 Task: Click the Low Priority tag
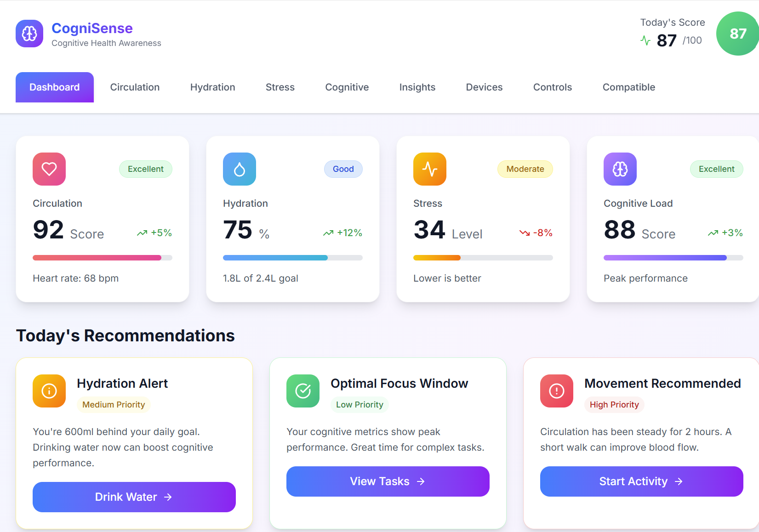[360, 405]
